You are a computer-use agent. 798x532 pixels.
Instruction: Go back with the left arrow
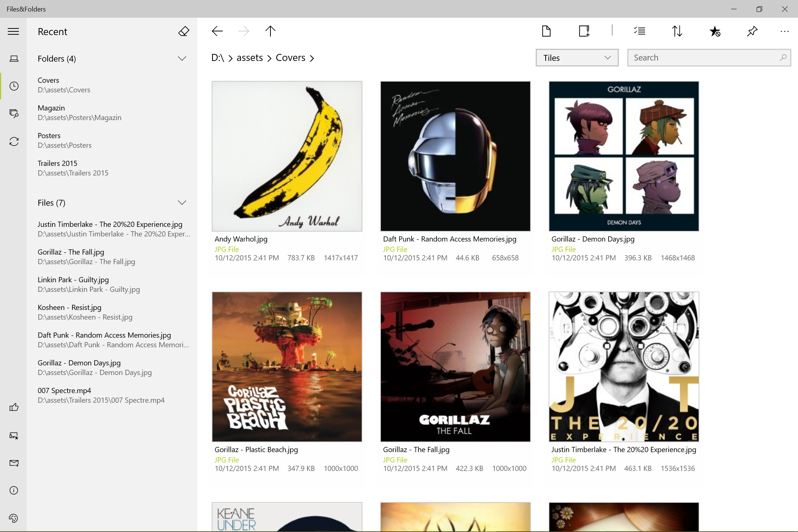click(x=217, y=31)
